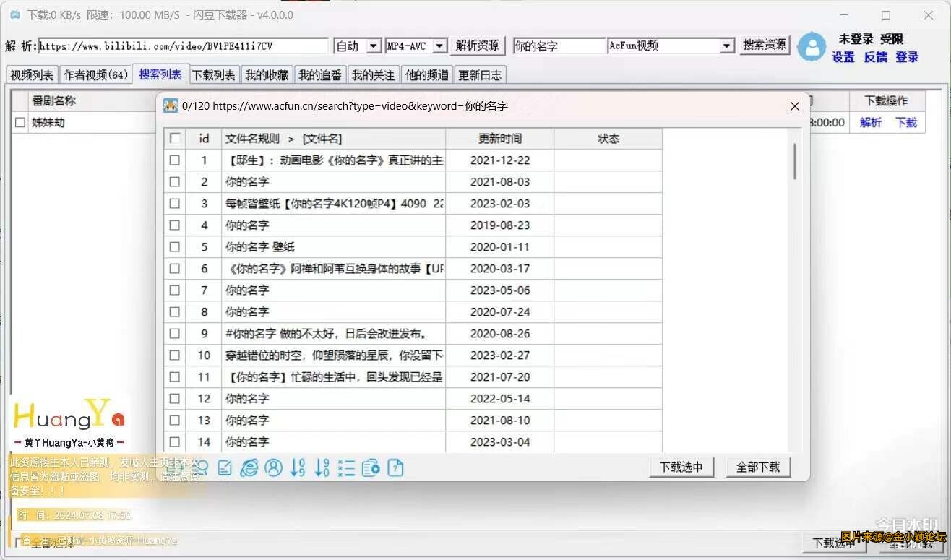Close the AcFun search results dialog
Screen dimensions: 951x560
coord(795,106)
